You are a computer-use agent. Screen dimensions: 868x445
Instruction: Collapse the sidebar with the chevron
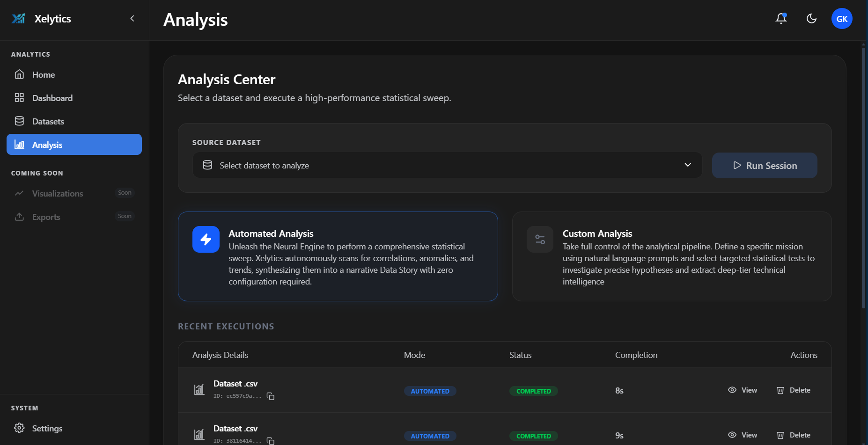click(x=132, y=18)
